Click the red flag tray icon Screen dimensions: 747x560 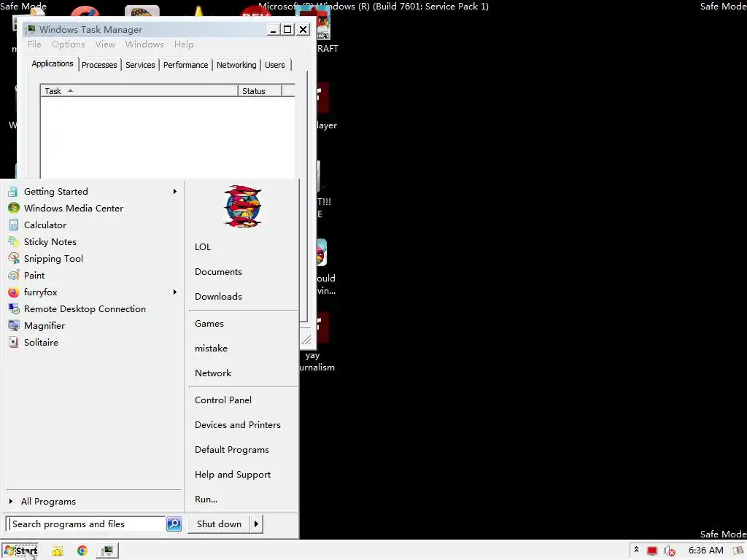(x=652, y=551)
